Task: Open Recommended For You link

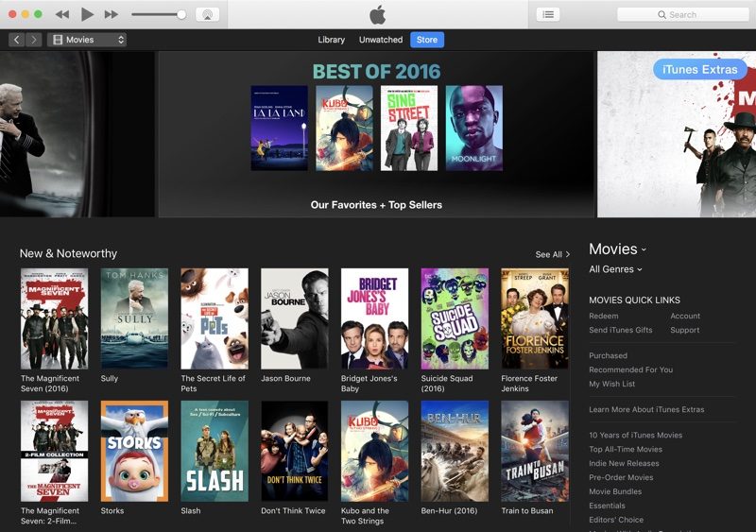Action: click(x=630, y=369)
